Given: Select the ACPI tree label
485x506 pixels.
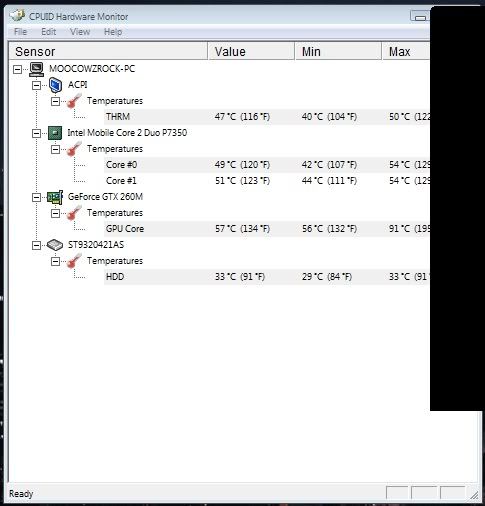Looking at the screenshot, I should tap(78, 85).
